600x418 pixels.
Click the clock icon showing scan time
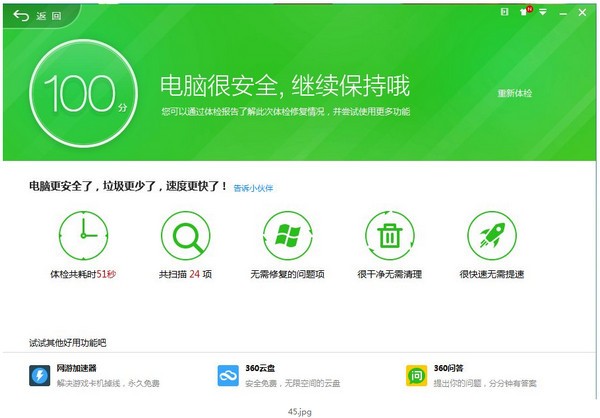[83, 235]
